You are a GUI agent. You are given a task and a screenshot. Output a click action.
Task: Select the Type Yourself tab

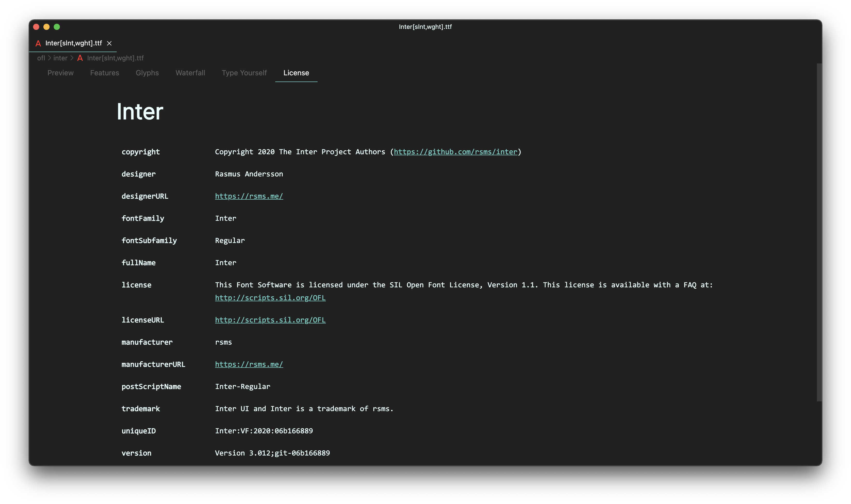[x=244, y=73]
